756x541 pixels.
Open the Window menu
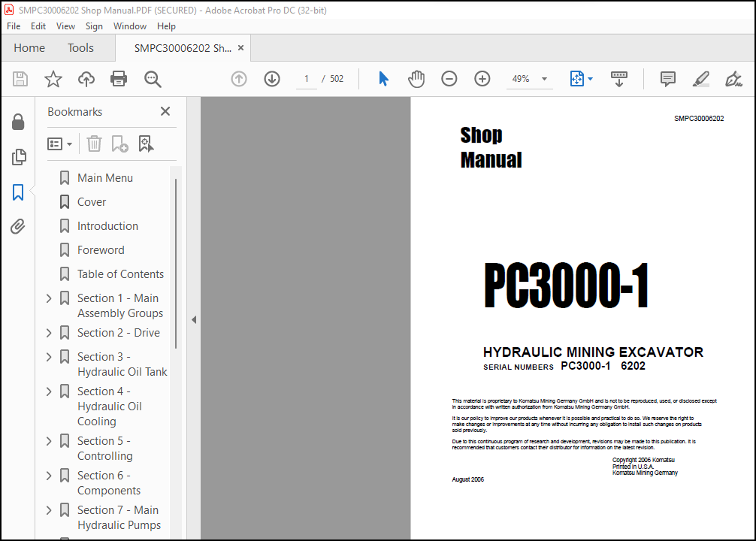pyautogui.click(x=130, y=26)
